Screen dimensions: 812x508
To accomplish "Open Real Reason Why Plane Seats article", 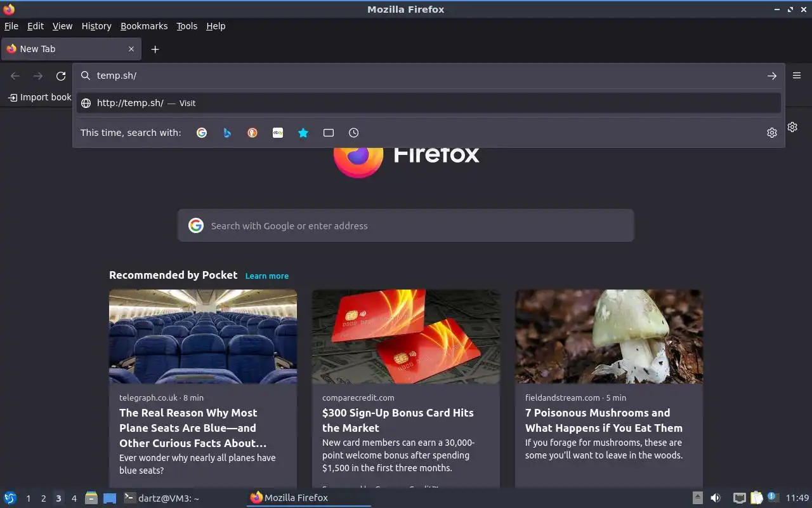I will 193,428.
